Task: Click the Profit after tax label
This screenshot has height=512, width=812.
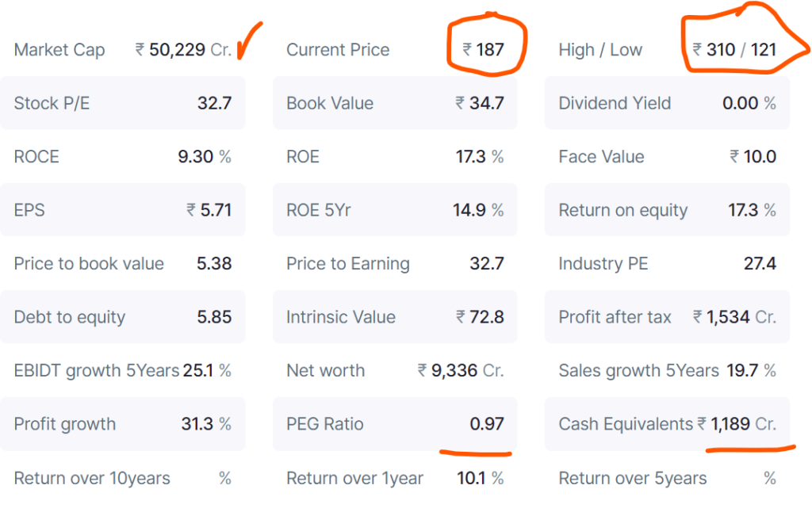Action: point(615,317)
